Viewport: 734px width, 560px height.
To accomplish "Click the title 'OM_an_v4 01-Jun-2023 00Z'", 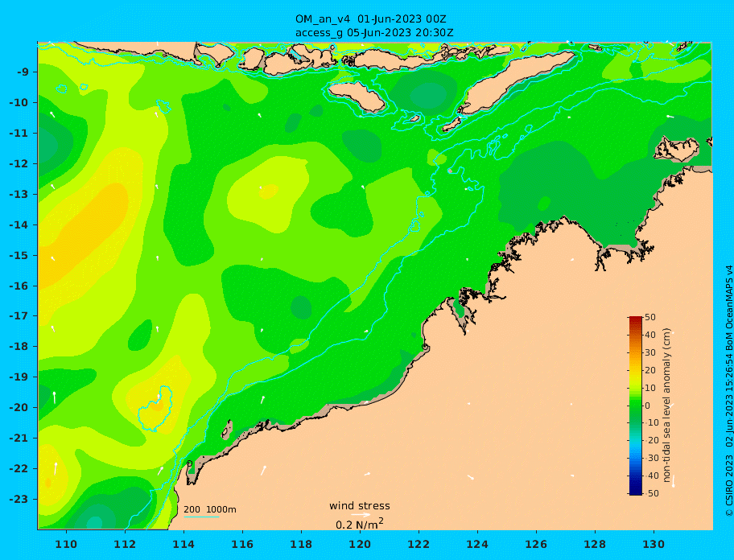I will (x=370, y=19).
